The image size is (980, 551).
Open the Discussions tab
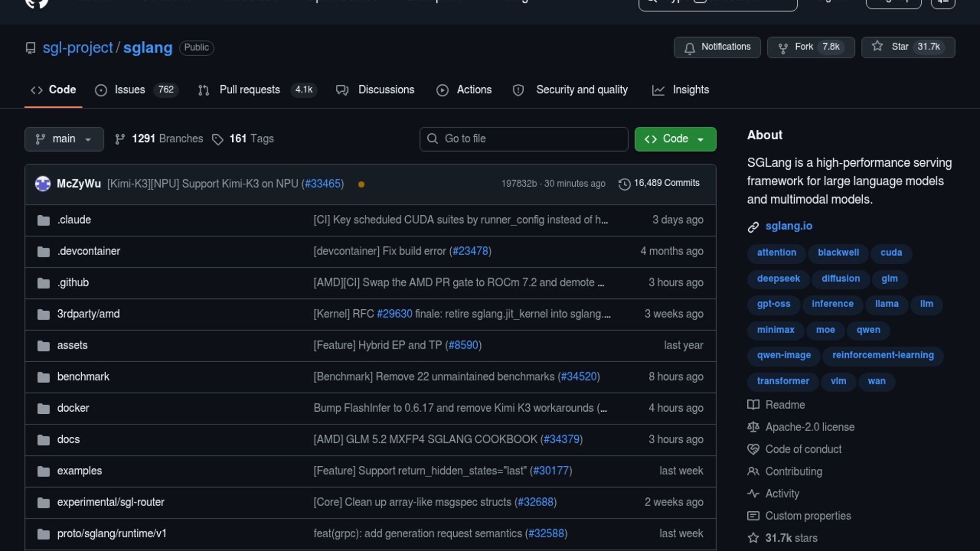pos(375,90)
